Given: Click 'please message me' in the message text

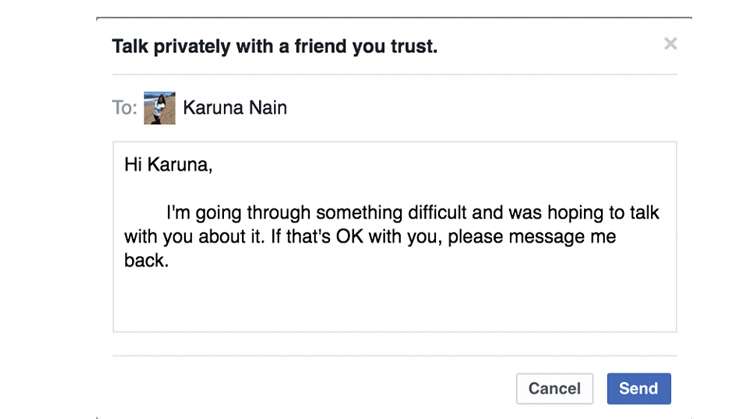Looking at the screenshot, I should (x=532, y=237).
